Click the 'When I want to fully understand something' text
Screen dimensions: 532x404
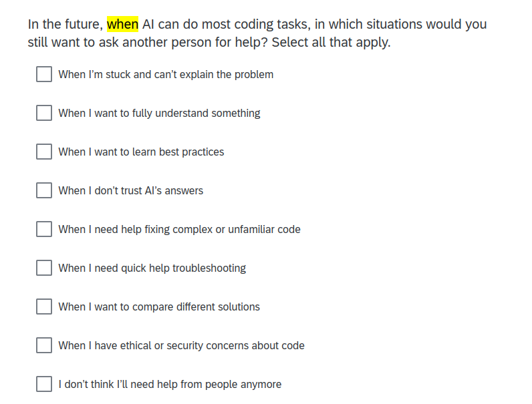pos(159,114)
